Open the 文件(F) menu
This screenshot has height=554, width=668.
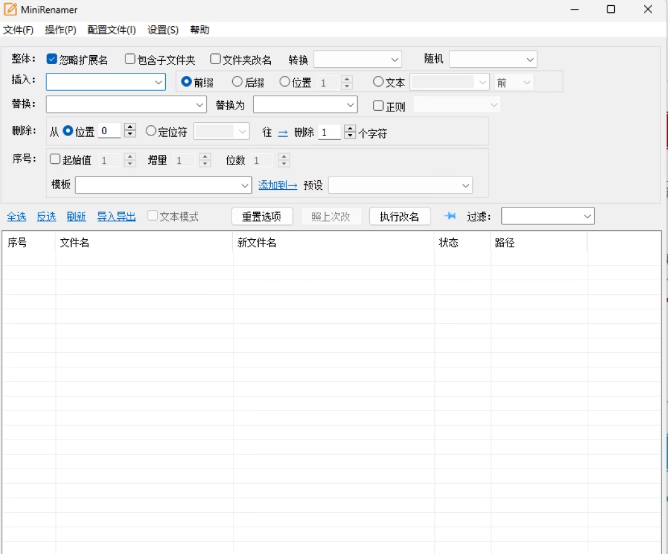point(18,30)
